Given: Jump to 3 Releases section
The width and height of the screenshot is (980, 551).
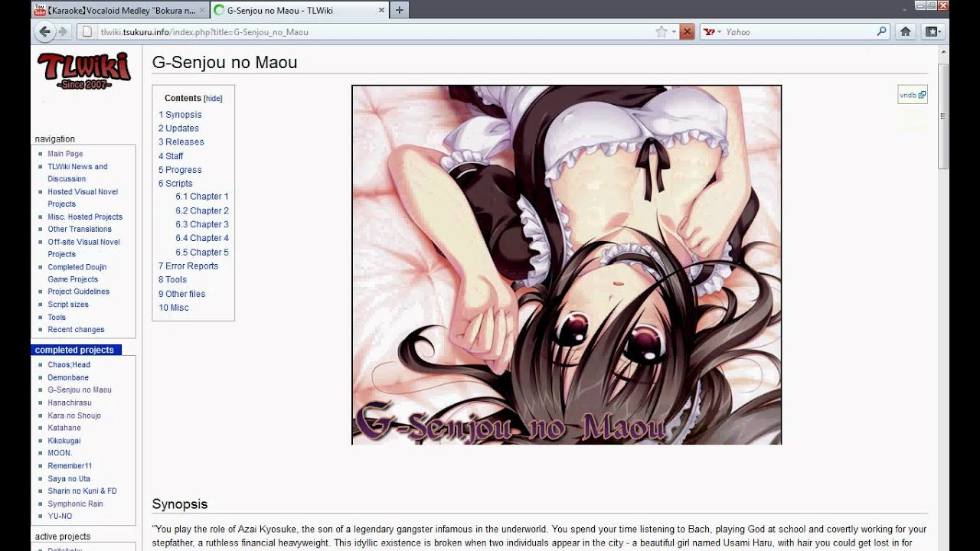Looking at the screenshot, I should (181, 142).
